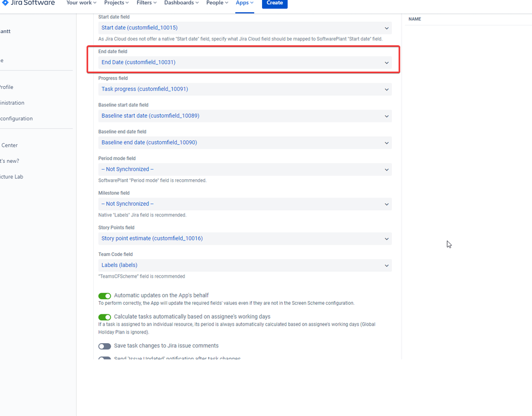Image resolution: width=532 pixels, height=416 pixels.
Task: Open the sidebar link ending in 'icture Lab'
Action: click(x=12, y=177)
